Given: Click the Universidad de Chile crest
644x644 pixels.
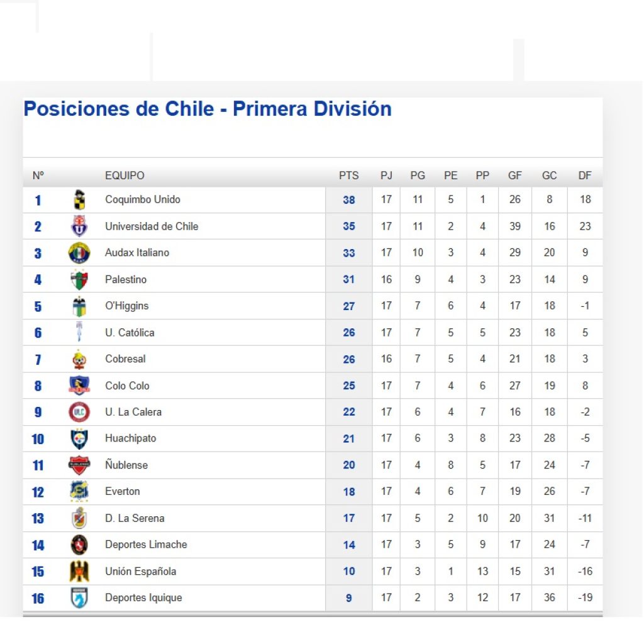Looking at the screenshot, I should [x=79, y=226].
